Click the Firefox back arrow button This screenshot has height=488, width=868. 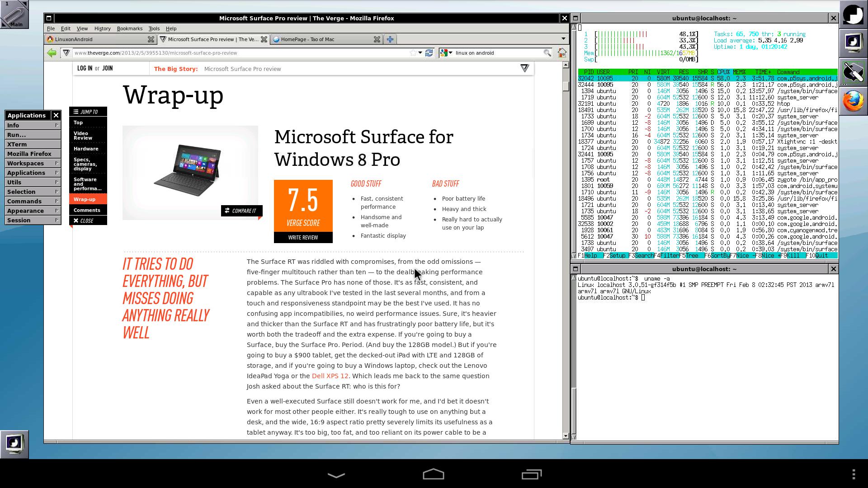(52, 53)
